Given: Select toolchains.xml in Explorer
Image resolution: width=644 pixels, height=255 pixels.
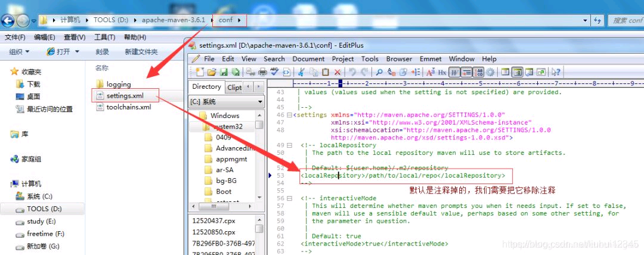Looking at the screenshot, I should (123, 107).
